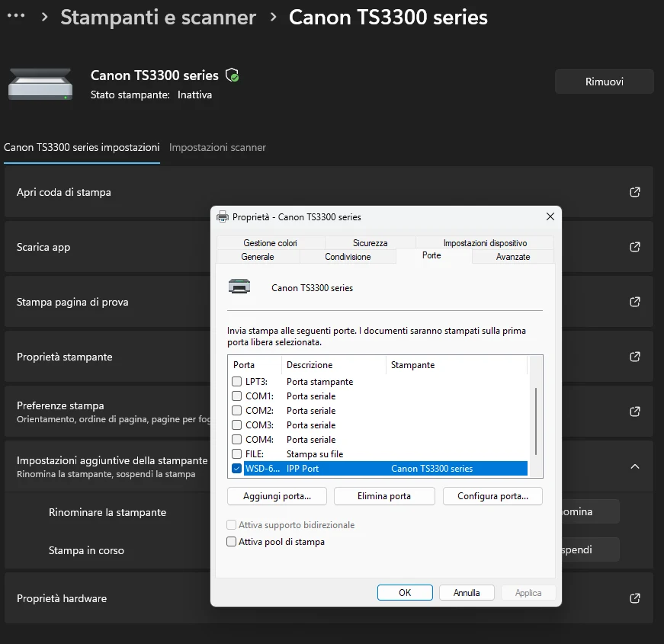Screen dimensions: 664x644
Task: Open the Impostazioni dispositivo tab
Action: click(485, 242)
